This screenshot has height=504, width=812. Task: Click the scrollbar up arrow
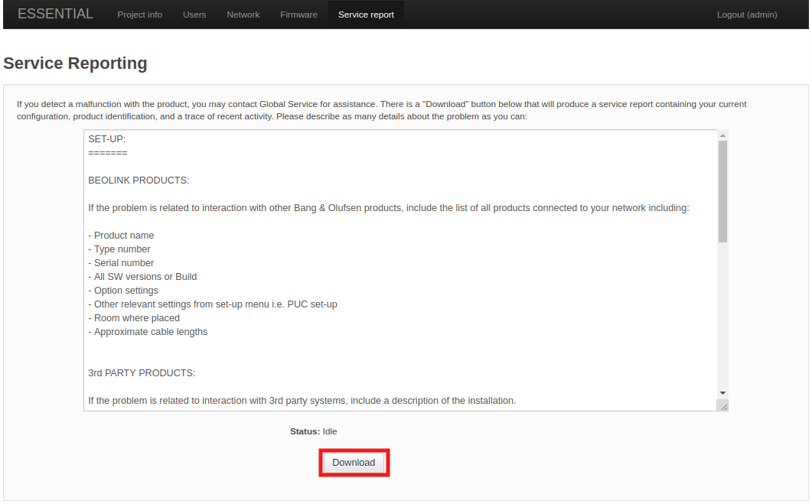[x=722, y=134]
